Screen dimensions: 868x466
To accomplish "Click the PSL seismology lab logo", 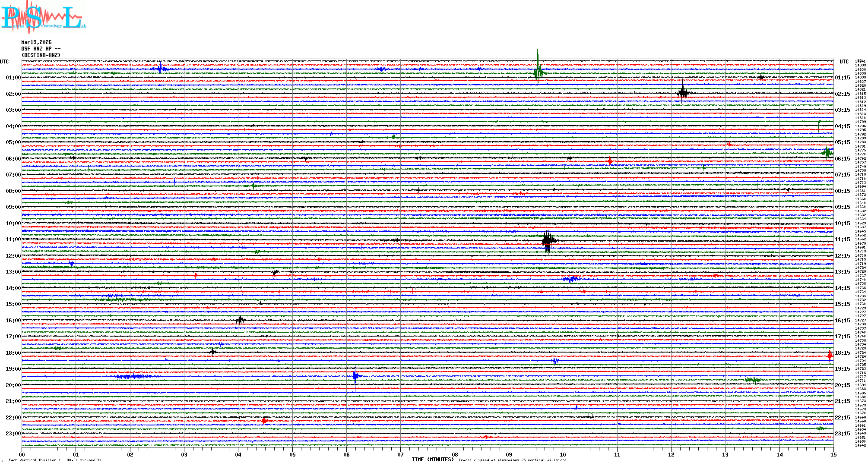I will coord(43,17).
